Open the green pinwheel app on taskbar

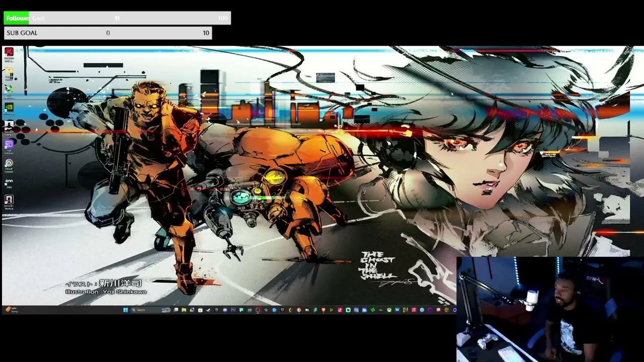[x=372, y=310]
